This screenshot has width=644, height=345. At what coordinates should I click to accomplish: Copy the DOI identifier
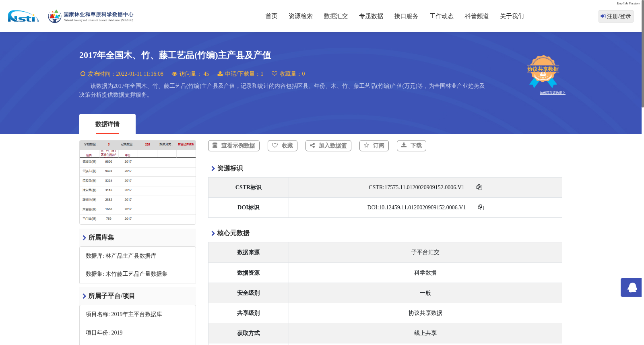pos(481,207)
